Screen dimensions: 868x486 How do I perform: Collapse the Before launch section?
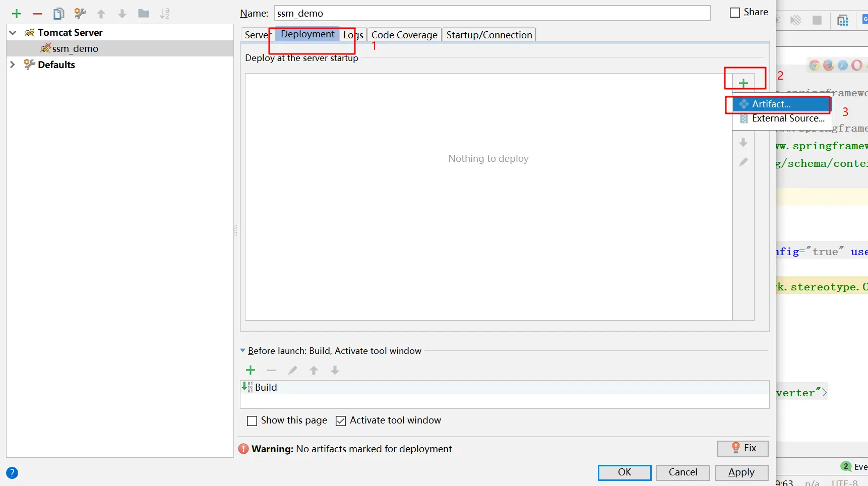click(243, 350)
